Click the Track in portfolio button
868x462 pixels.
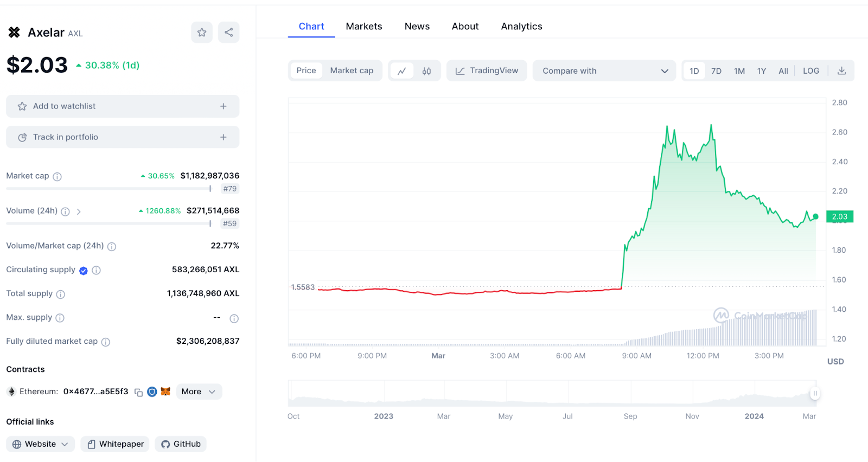tap(123, 137)
